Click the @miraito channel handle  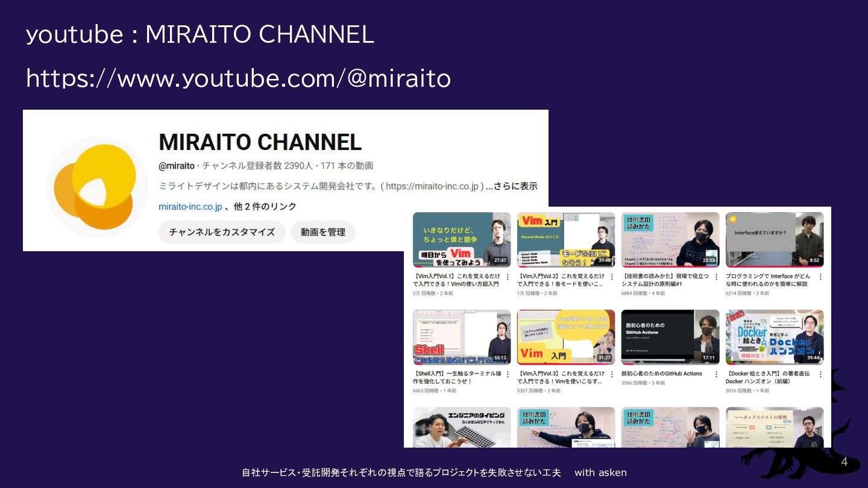tap(177, 166)
